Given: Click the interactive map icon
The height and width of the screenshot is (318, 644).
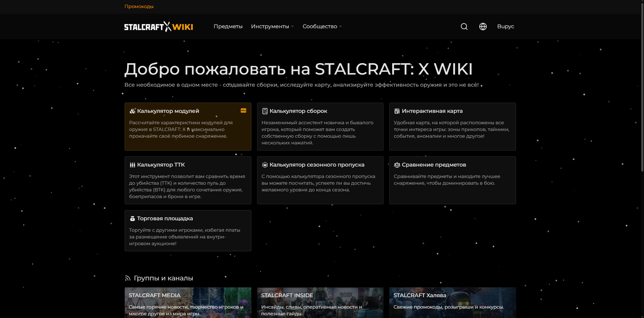Looking at the screenshot, I should coord(397,111).
